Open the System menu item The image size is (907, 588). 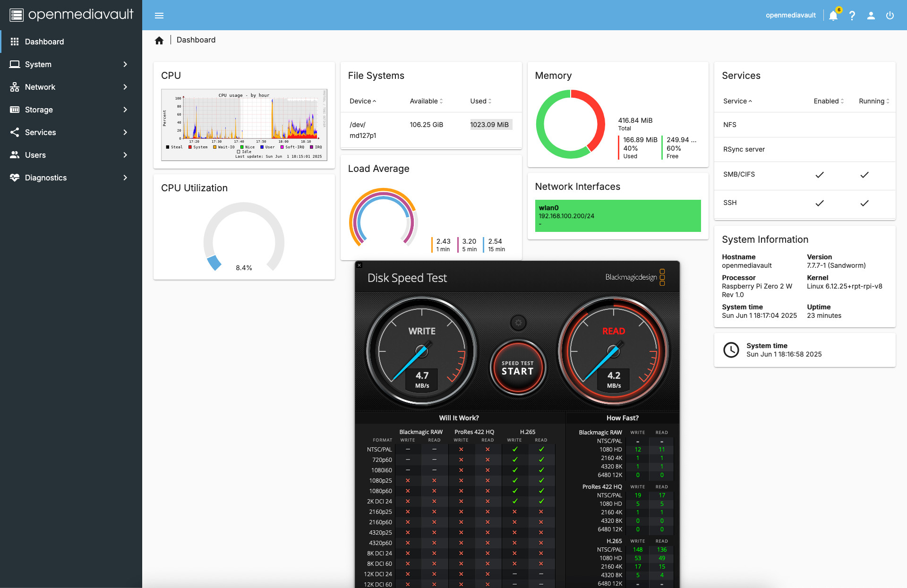(x=71, y=64)
